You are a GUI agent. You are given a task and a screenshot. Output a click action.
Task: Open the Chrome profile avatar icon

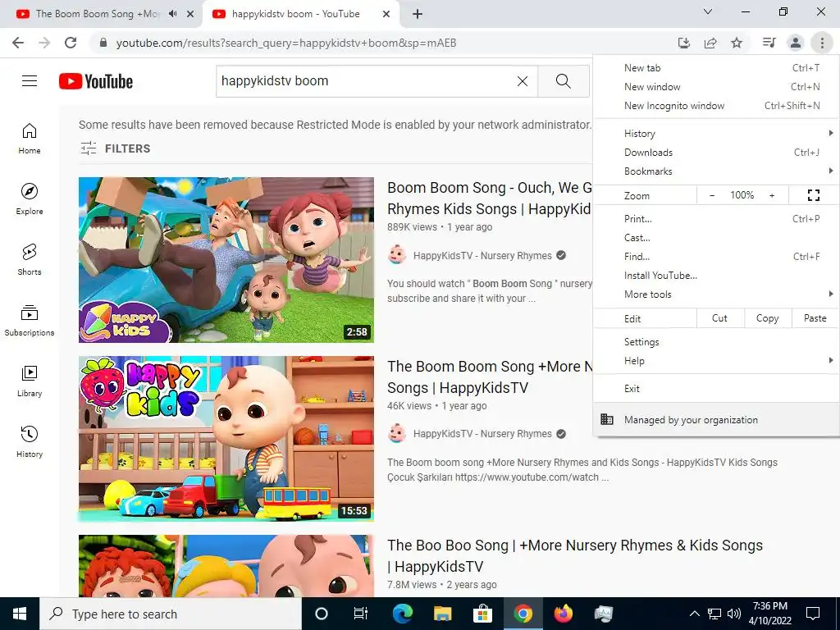(796, 43)
